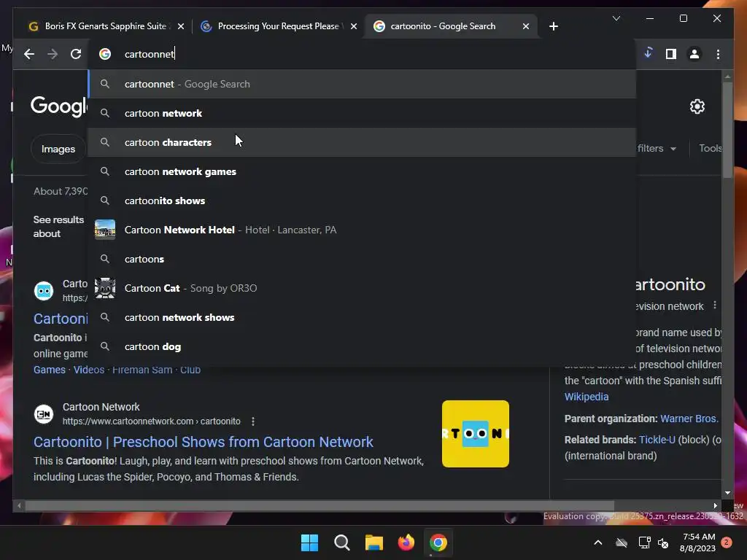Open Windows taskbar Search
This screenshot has width=747, height=560.
[x=341, y=542]
